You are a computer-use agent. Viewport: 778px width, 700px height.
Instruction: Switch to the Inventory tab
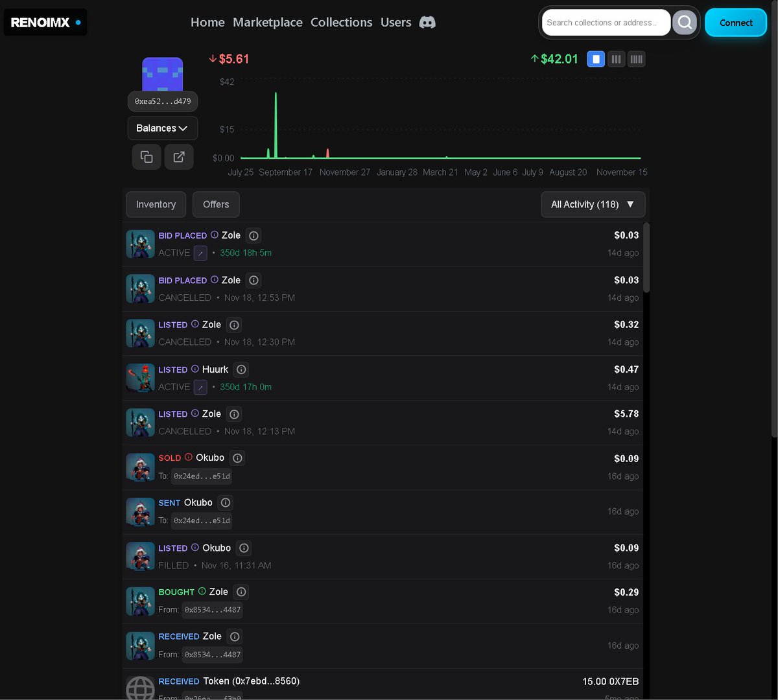[156, 205]
